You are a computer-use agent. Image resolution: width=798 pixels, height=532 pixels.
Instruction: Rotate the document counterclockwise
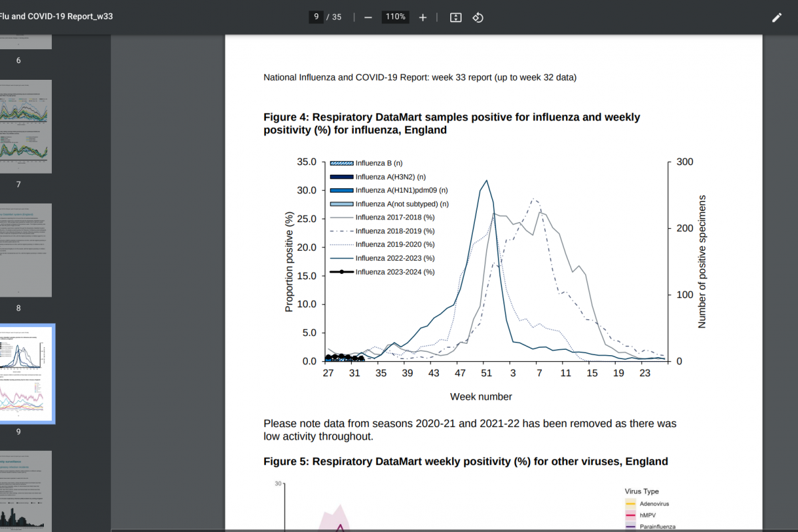tap(477, 17)
